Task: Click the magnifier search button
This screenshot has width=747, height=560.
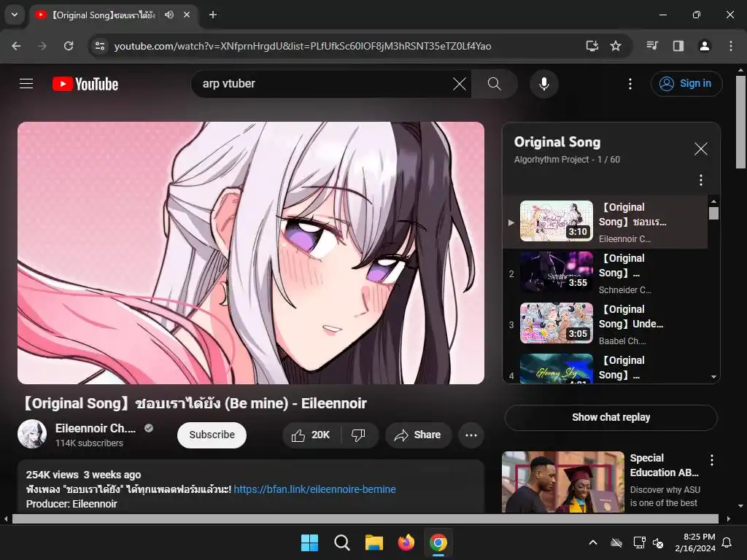Action: [x=495, y=84]
